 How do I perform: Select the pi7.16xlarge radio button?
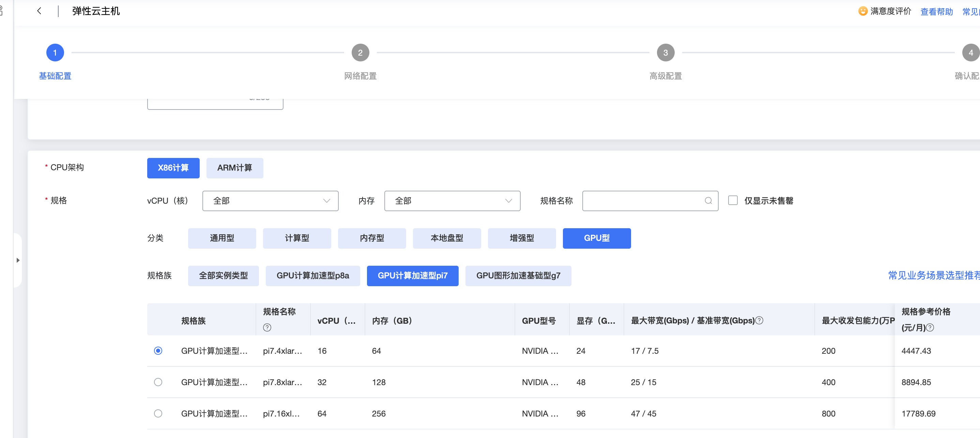click(x=158, y=413)
